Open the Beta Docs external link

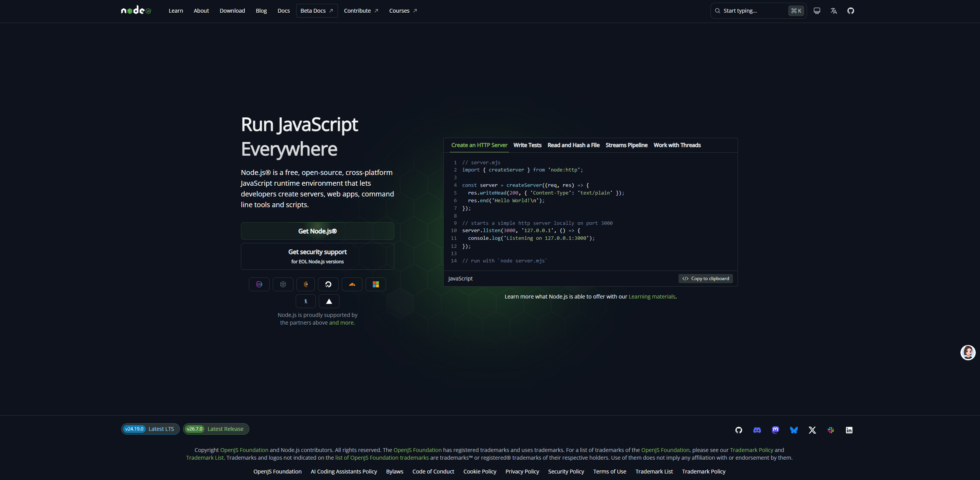tap(317, 11)
